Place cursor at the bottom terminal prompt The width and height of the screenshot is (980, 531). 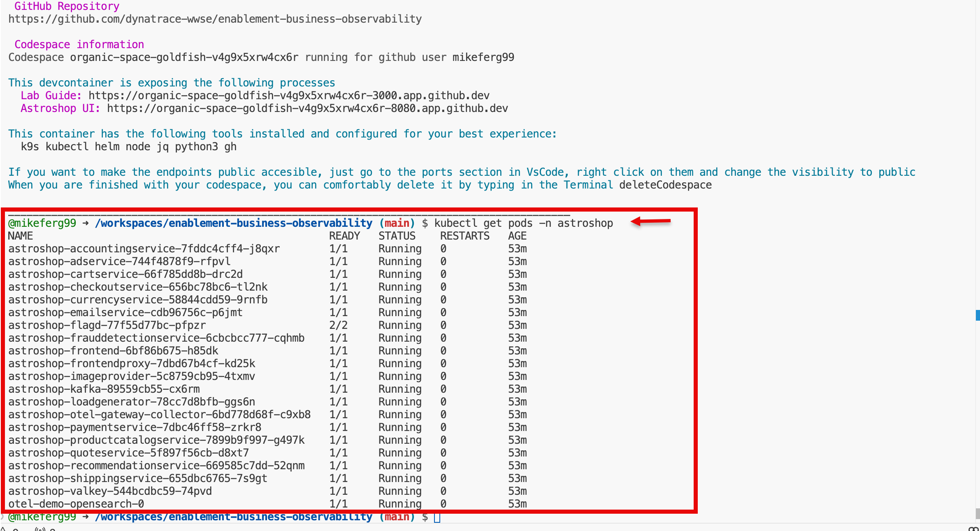coord(437,517)
